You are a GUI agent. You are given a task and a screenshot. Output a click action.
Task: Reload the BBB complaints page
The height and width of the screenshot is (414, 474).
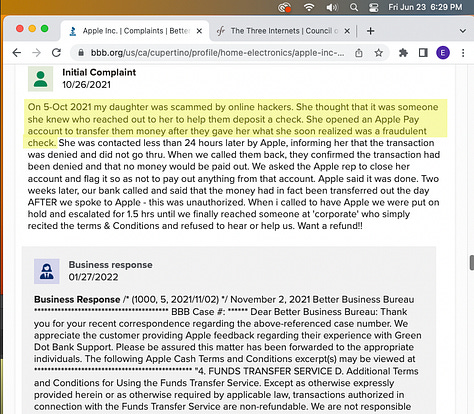point(56,53)
